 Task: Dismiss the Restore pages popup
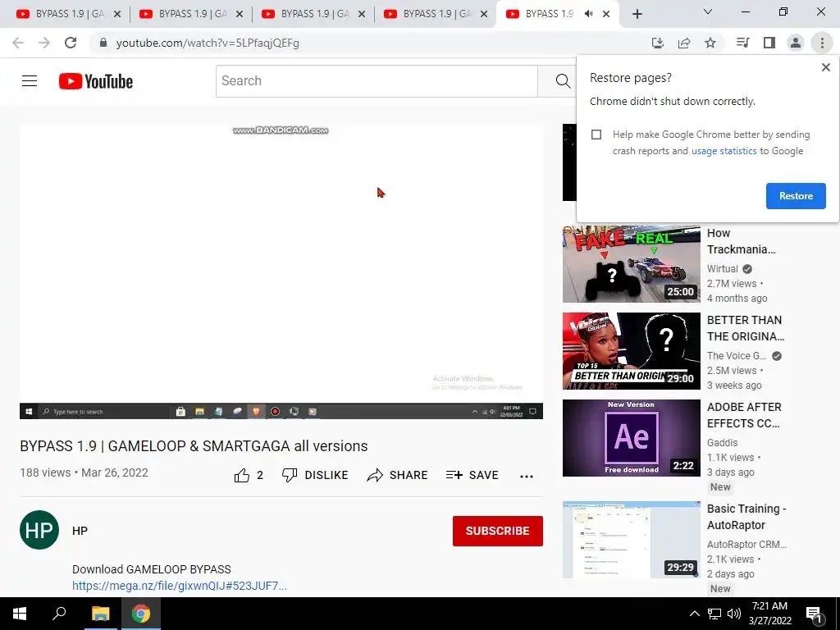click(825, 67)
